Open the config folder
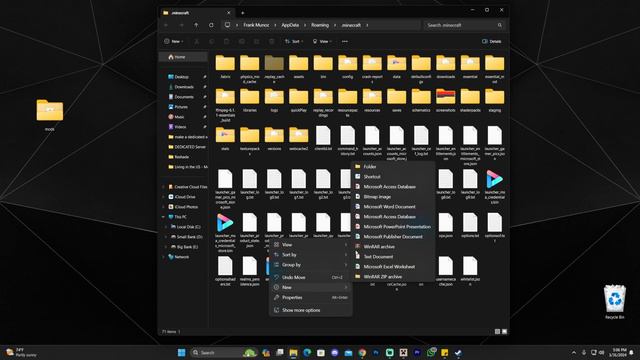Screen dimensions: 640x360 pos(347,67)
